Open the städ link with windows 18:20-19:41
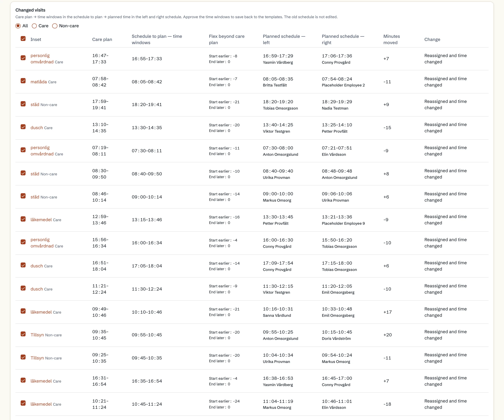The width and height of the screenshot is (504, 420). [35, 105]
